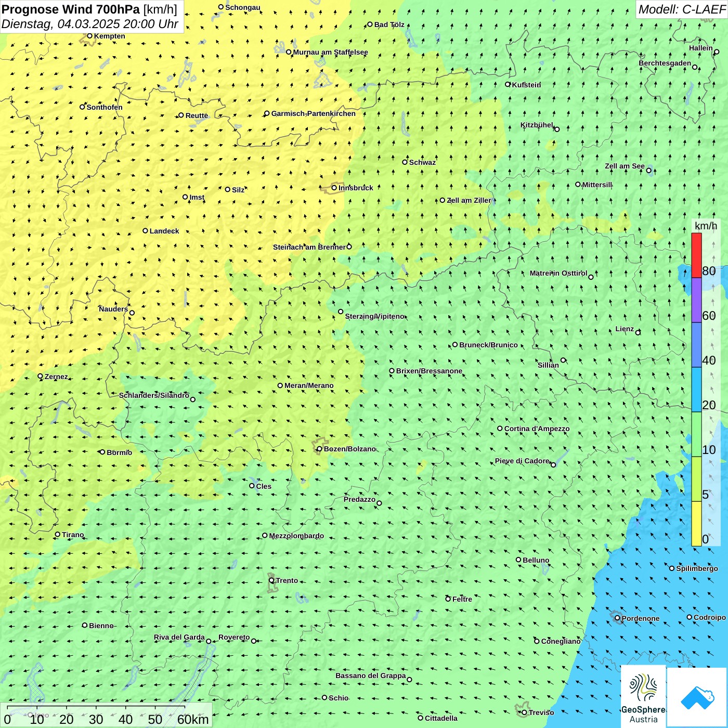
Task: Click the 'Kitzbühel' label
Action: 537,125
